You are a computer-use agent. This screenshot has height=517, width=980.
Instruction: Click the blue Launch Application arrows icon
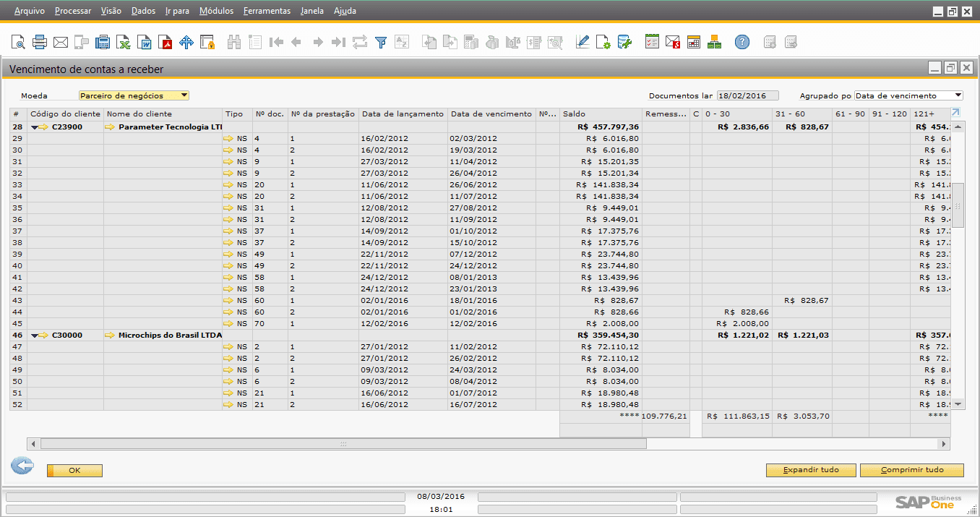186,42
